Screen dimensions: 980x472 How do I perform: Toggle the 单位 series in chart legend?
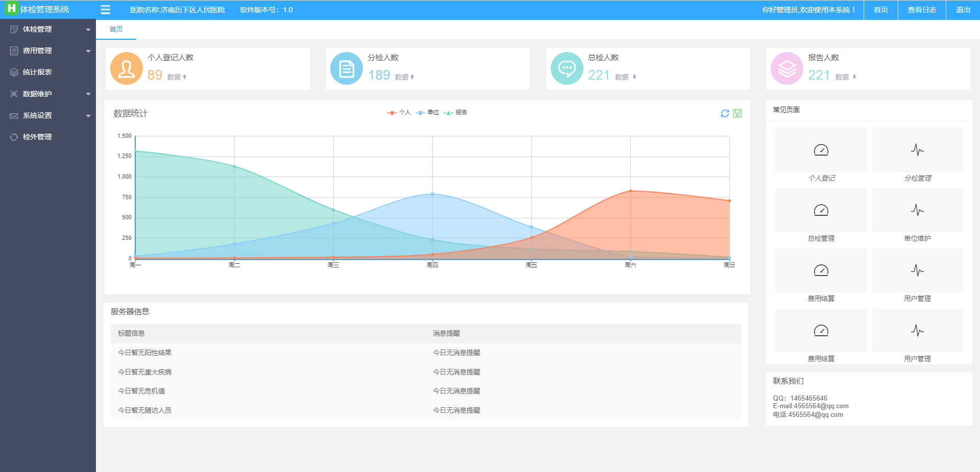(427, 113)
